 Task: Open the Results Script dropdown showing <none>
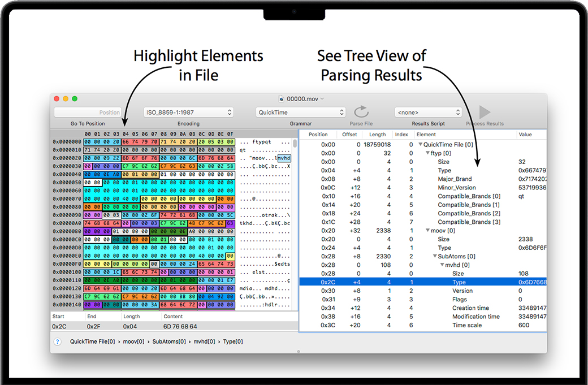click(428, 113)
